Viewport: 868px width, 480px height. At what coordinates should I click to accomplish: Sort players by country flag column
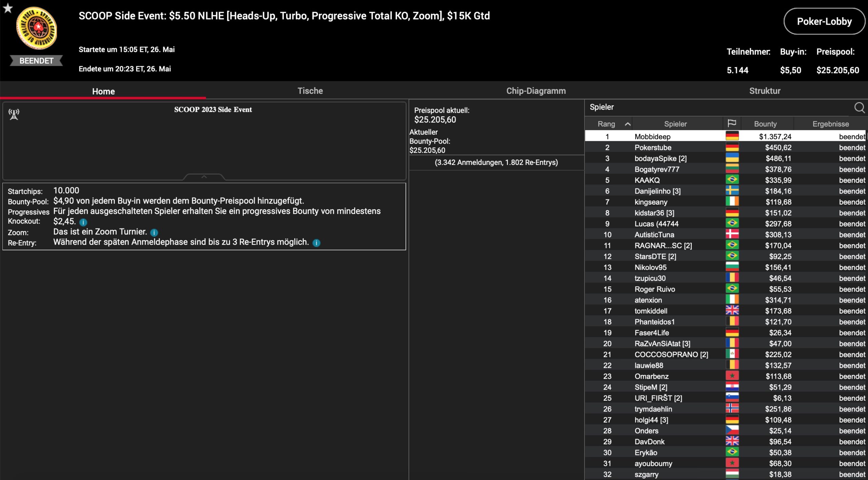click(732, 124)
